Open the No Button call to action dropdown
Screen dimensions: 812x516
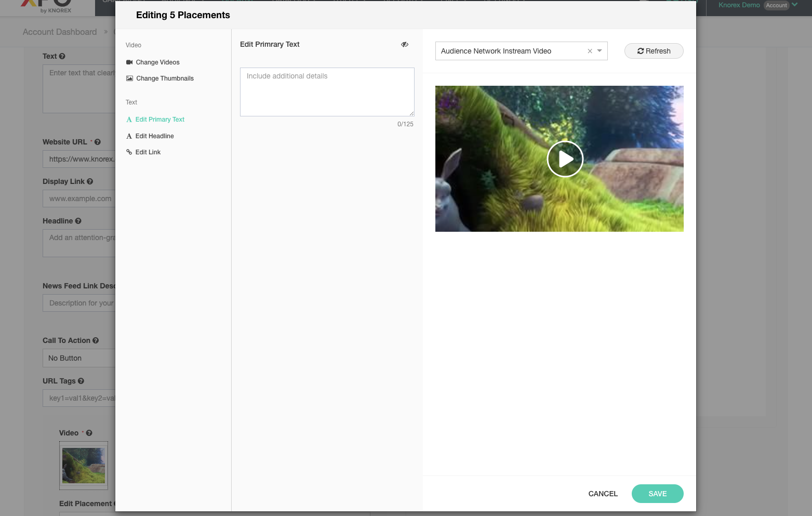[x=79, y=358]
